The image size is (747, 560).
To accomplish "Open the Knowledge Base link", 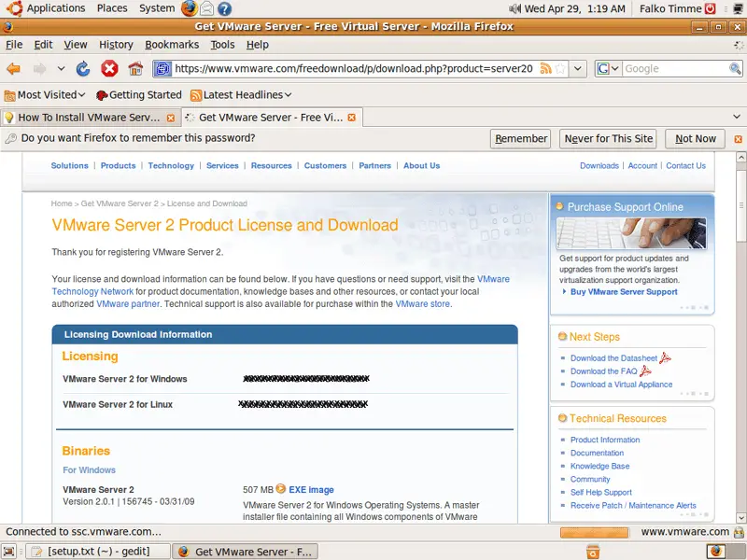I will pos(599,466).
